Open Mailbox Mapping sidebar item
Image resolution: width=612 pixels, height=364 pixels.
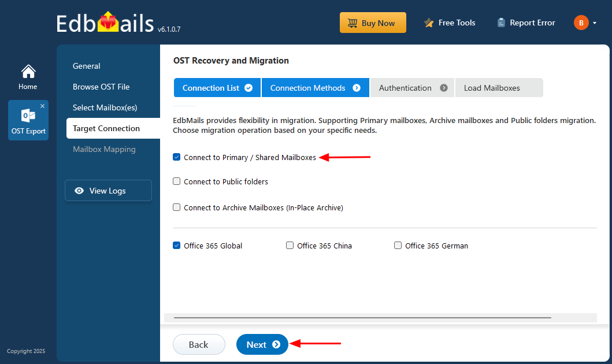pyautogui.click(x=104, y=149)
